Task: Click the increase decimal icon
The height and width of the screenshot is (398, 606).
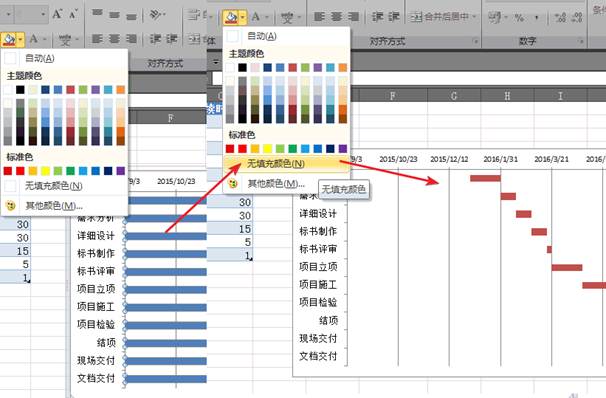Action: [x=560, y=17]
